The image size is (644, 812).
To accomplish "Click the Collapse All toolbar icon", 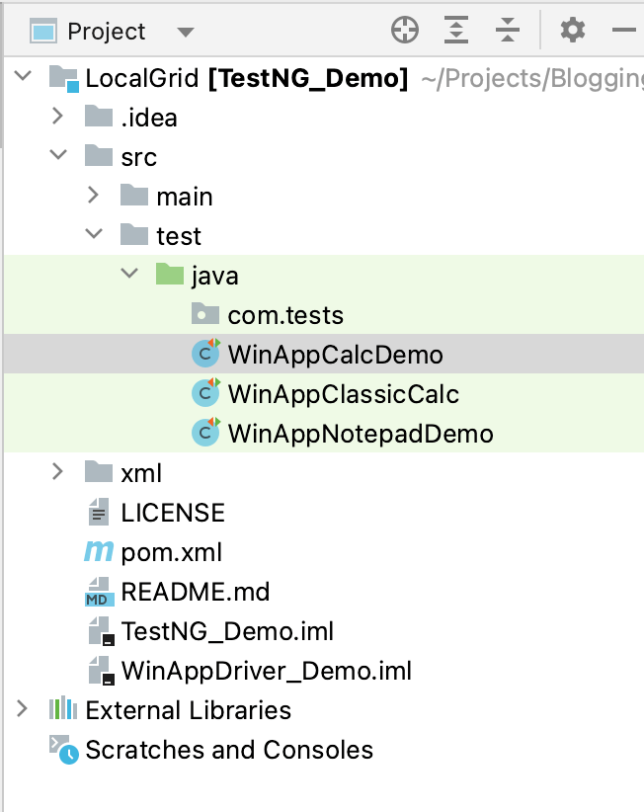I will coord(508,30).
